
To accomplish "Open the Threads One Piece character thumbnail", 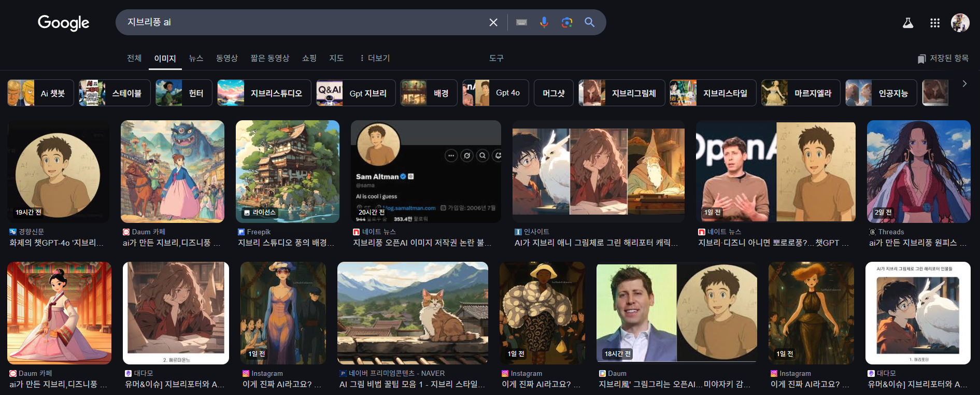I will click(x=919, y=172).
